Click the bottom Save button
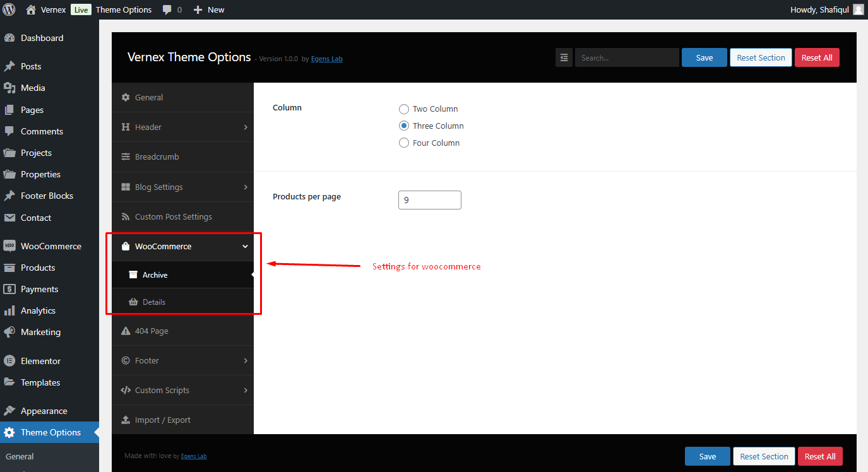868x472 pixels. pyautogui.click(x=708, y=456)
